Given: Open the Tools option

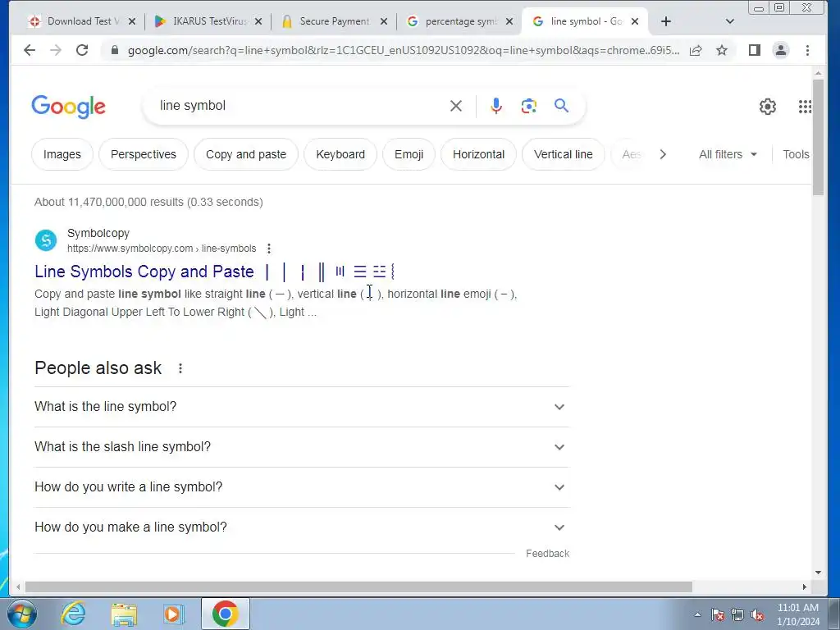Looking at the screenshot, I should click(x=796, y=154).
